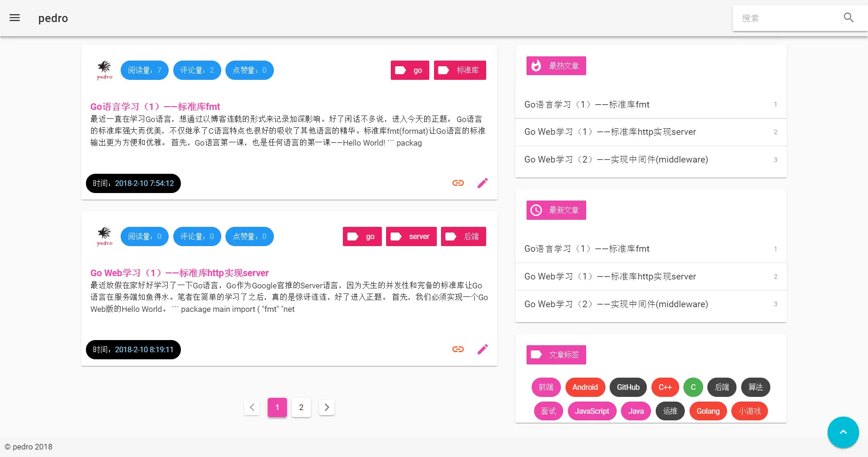868x457 pixels.
Task: Select the Android tag chip
Action: click(585, 387)
